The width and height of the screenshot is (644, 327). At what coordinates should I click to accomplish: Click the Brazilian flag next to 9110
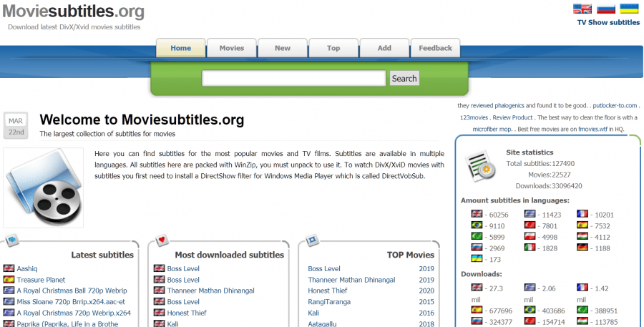pyautogui.click(x=477, y=225)
